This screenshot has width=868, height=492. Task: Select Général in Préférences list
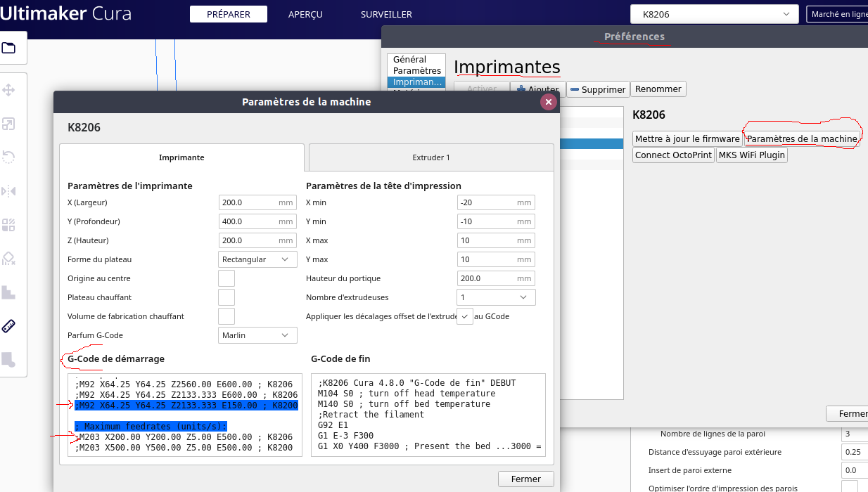416,60
